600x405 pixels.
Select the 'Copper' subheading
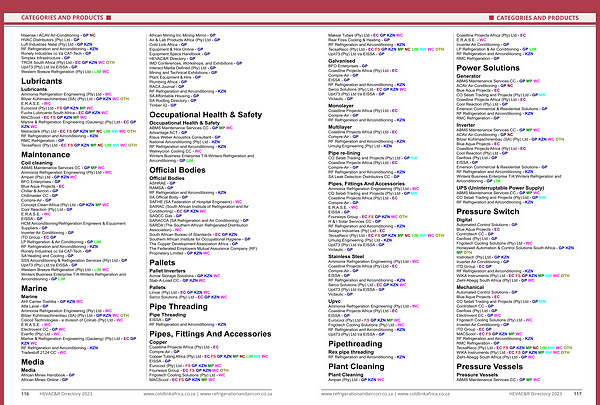pos(158,342)
